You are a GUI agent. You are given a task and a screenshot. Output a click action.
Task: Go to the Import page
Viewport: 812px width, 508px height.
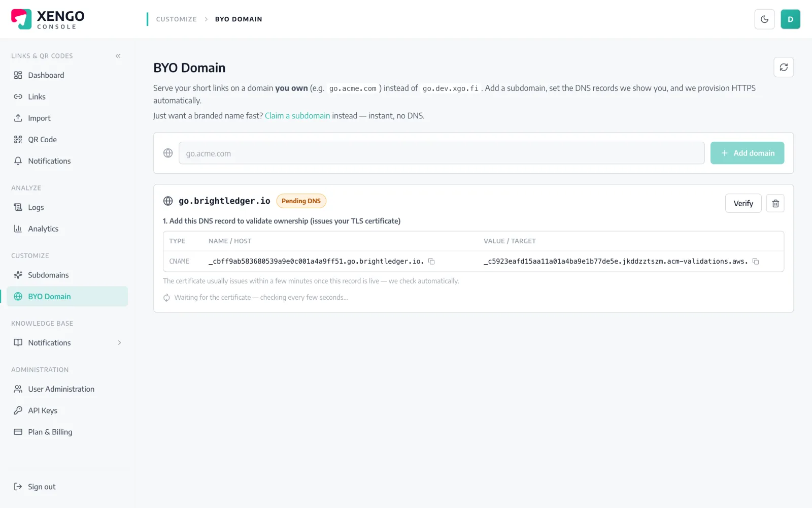click(x=67, y=118)
